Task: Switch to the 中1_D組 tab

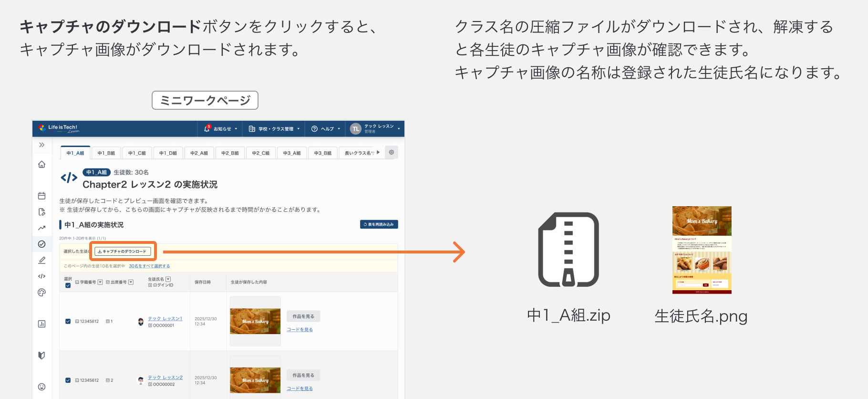Action: (x=168, y=153)
